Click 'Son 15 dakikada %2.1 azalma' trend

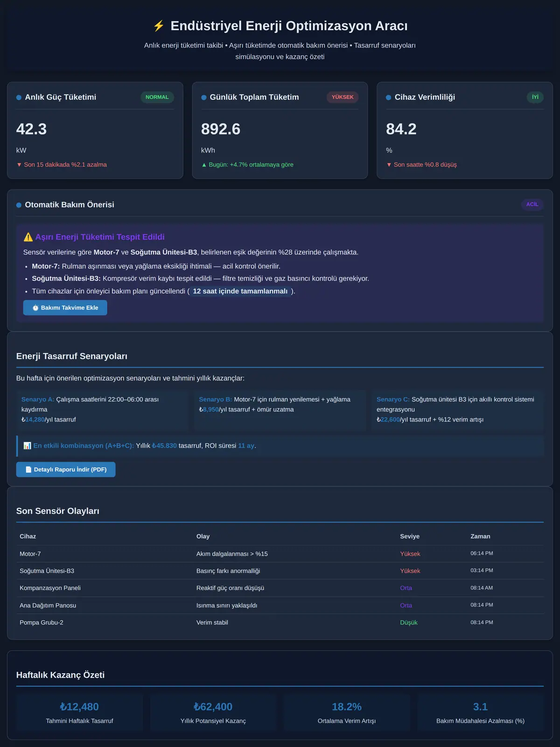62,165
